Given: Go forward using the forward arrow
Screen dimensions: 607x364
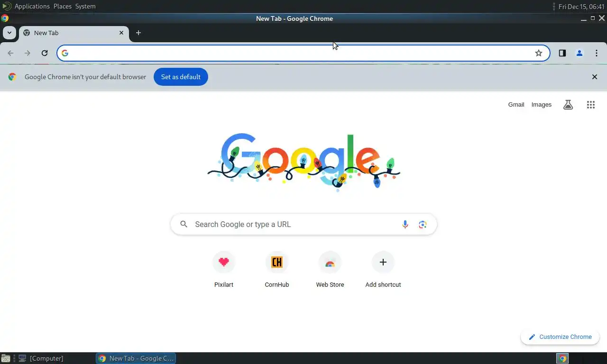Looking at the screenshot, I should click(x=28, y=53).
